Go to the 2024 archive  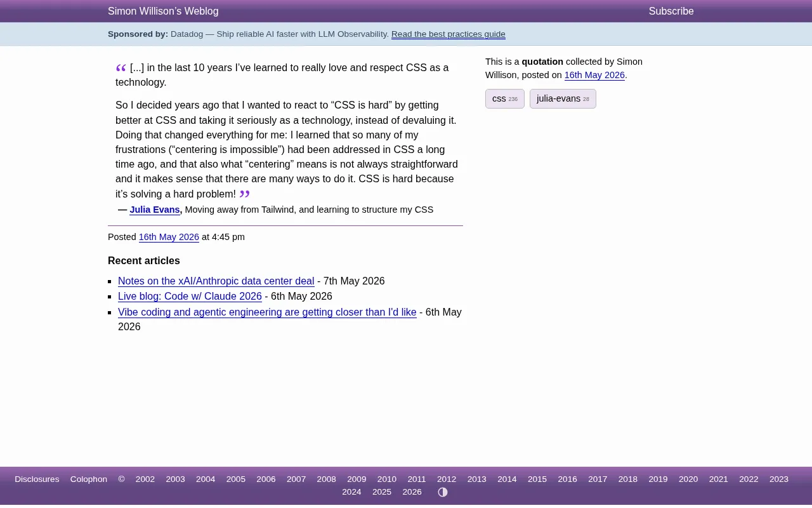coord(351,492)
